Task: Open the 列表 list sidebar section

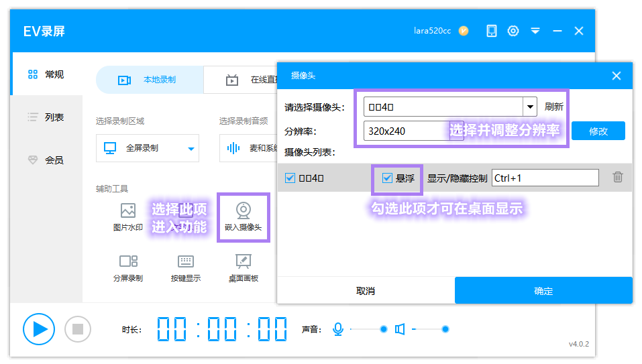Action: tap(46, 117)
